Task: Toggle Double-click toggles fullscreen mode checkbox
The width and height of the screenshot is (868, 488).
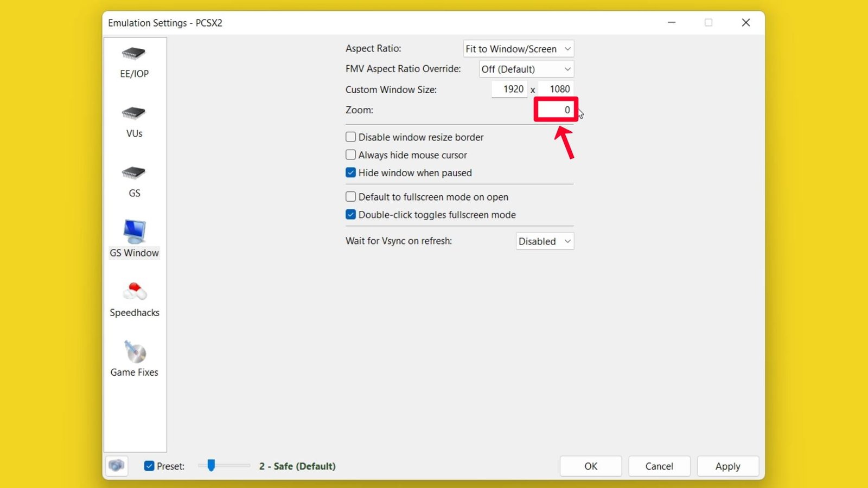Action: (x=351, y=215)
